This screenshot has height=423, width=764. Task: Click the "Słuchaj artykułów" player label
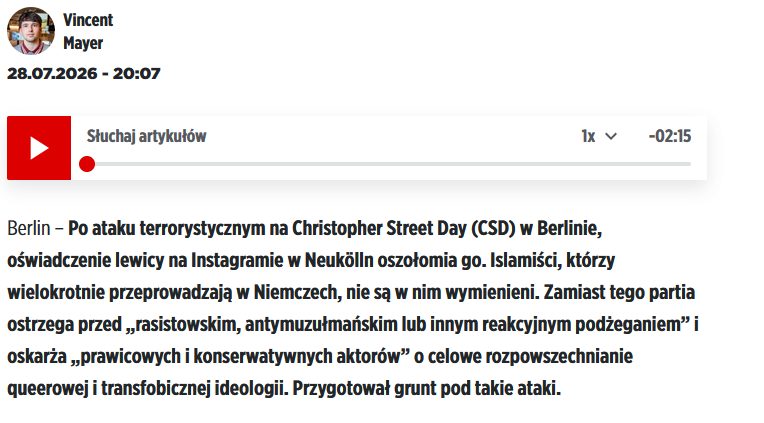(x=147, y=136)
